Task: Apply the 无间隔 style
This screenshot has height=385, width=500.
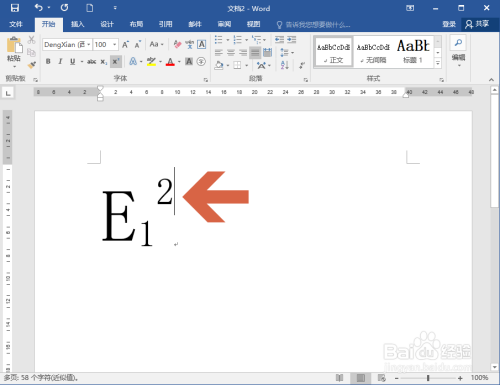Action: [373, 52]
